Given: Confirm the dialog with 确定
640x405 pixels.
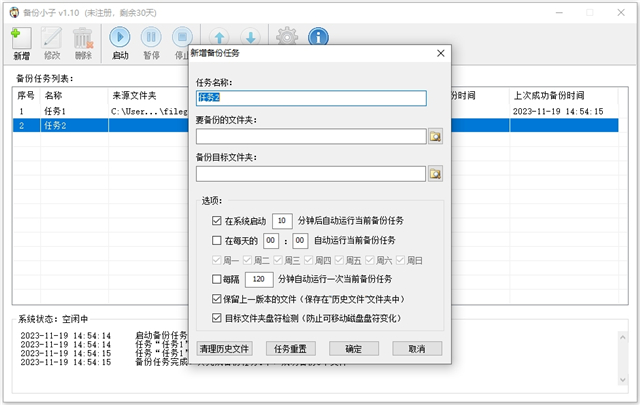Looking at the screenshot, I should [353, 349].
